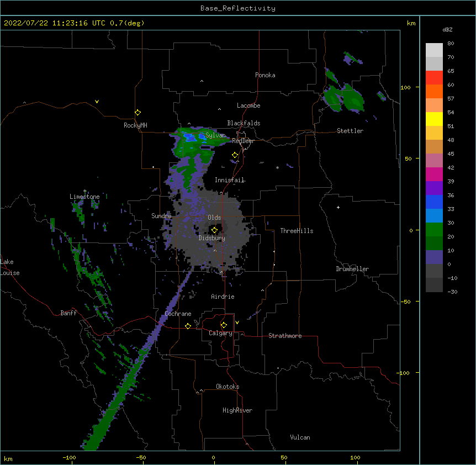Click the Didsbury town label
Viewport: 476px width, 465px height.
212,238
